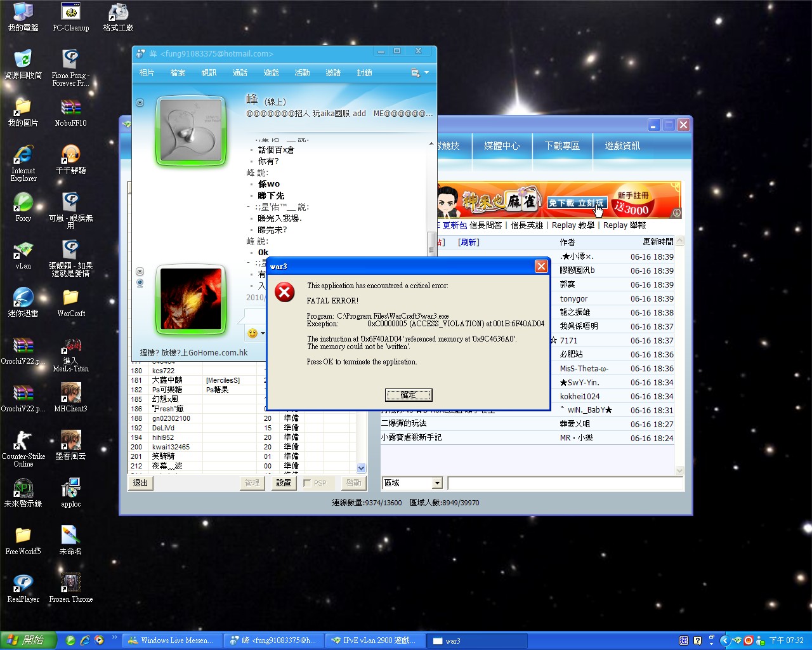Collapse the contact display picture panel
Image resolution: width=812 pixels, height=650 pixels.
tap(140, 103)
